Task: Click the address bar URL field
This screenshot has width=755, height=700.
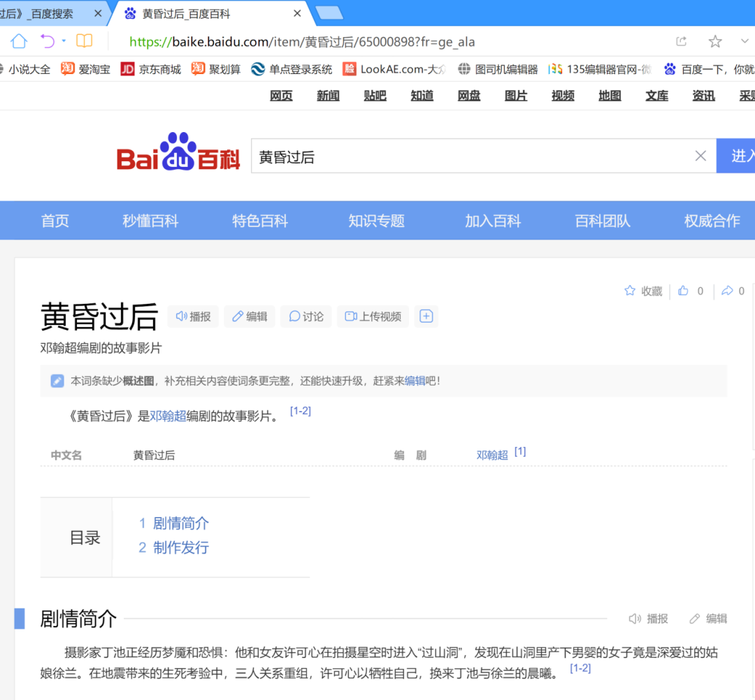Action: [x=302, y=42]
